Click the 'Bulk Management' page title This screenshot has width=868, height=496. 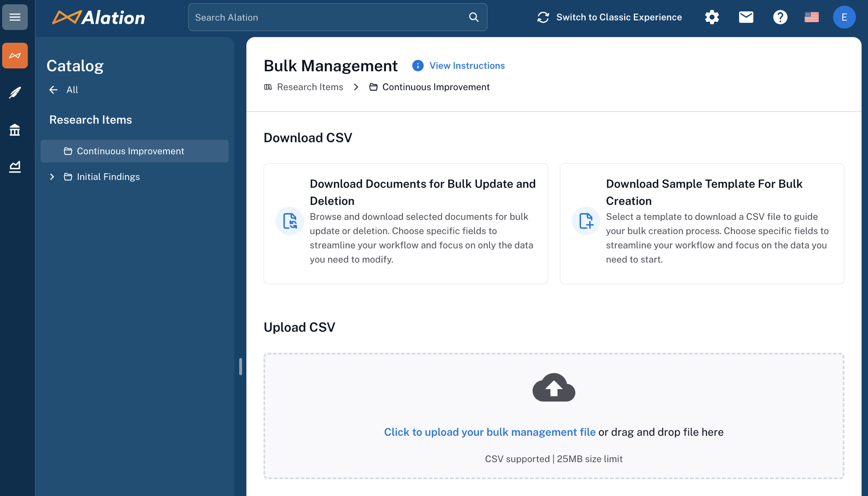coord(330,66)
